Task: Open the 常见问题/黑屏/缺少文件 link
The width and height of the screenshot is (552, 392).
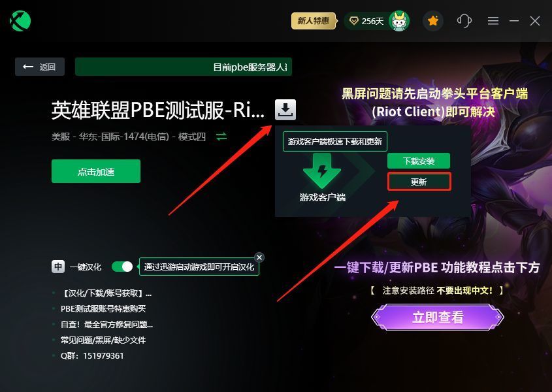Action: tap(103, 340)
